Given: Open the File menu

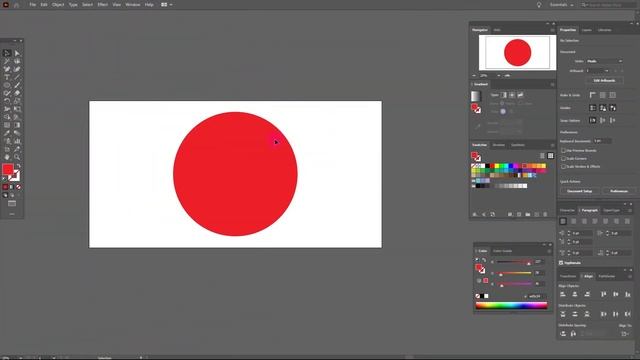Looking at the screenshot, I should click(33, 5).
